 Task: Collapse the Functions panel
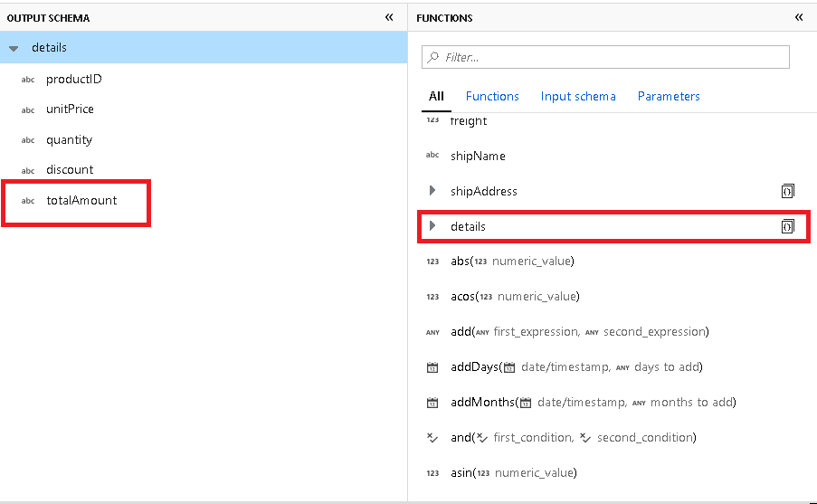799,17
